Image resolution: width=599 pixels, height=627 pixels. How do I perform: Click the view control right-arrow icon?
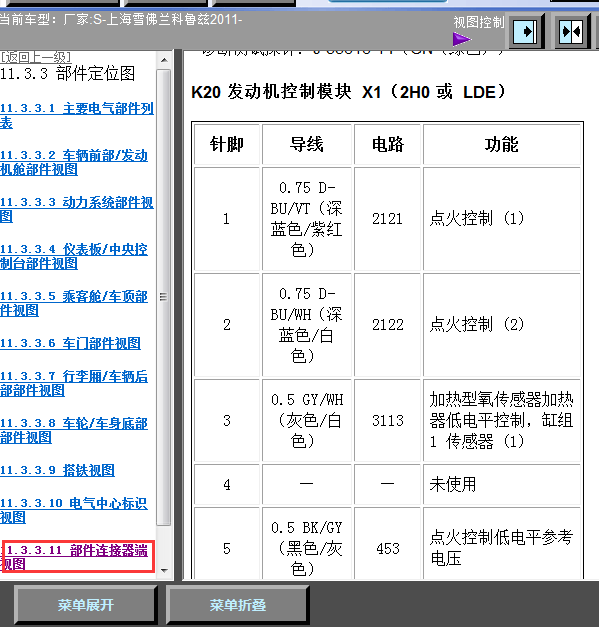(527, 31)
